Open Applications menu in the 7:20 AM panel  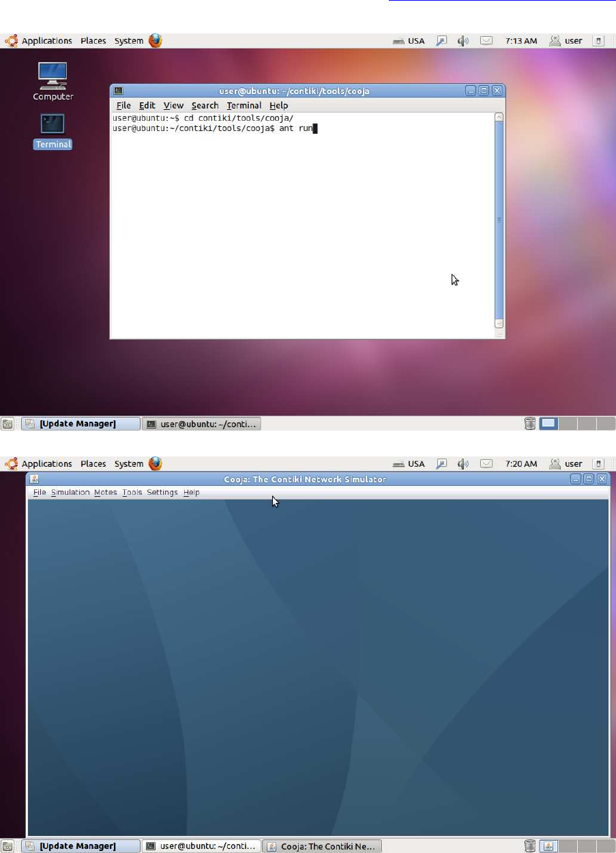[x=39, y=464]
